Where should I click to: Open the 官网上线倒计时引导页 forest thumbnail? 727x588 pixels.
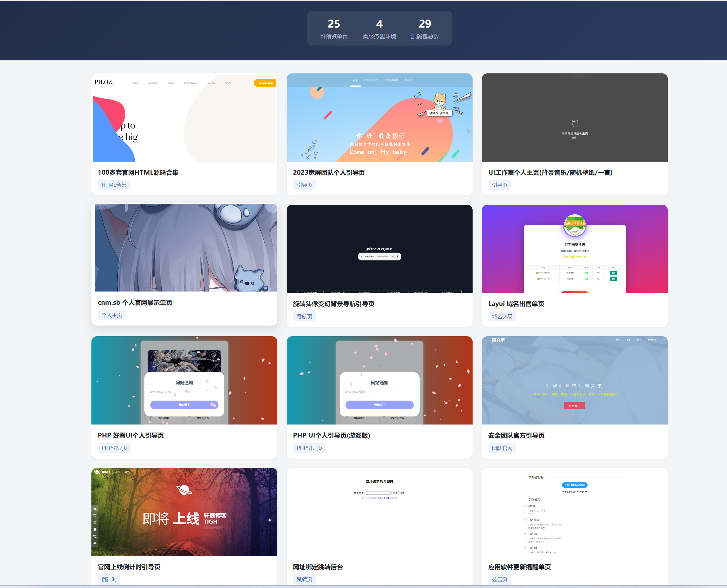[x=184, y=512]
